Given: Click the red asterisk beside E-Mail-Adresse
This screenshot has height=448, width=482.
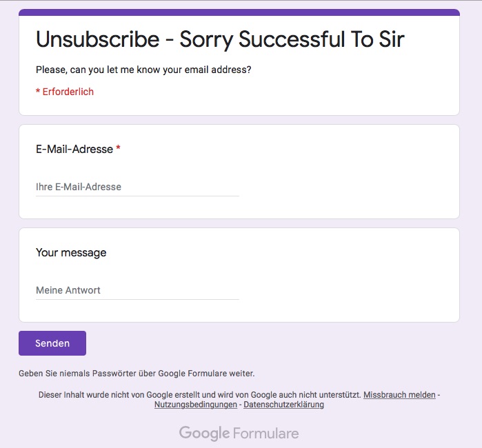Looking at the screenshot, I should [x=118, y=149].
